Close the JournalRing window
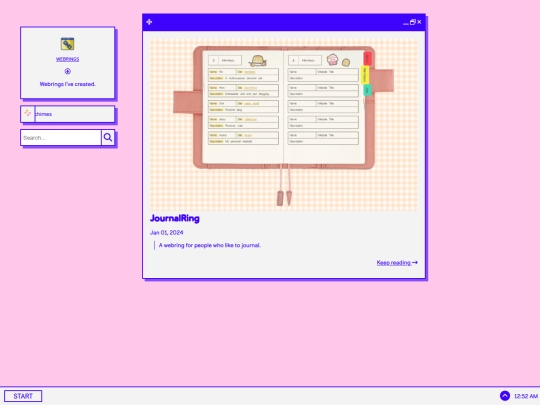 (419, 22)
